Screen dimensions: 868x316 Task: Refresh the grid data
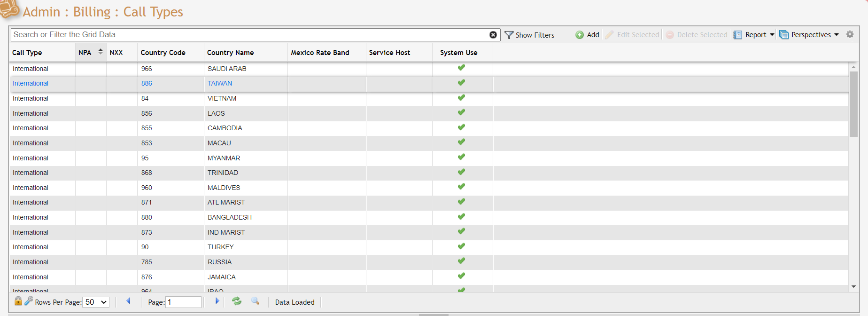pyautogui.click(x=237, y=301)
